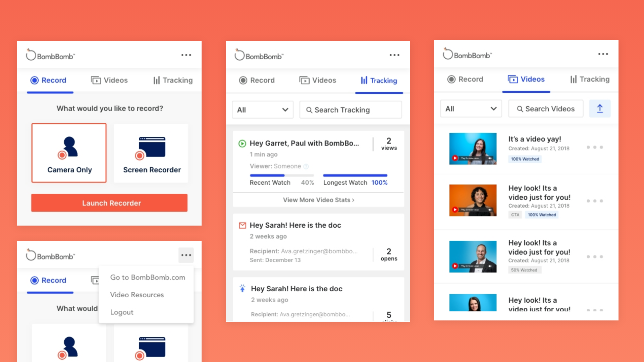644x362 pixels.
Task: Click the "50% Watched" badge
Action: pos(524,270)
